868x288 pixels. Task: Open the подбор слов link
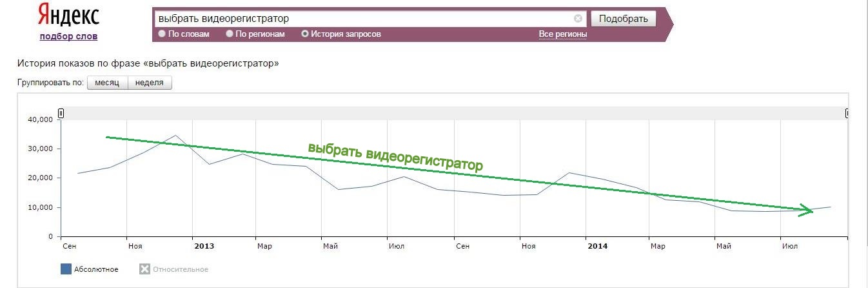68,36
